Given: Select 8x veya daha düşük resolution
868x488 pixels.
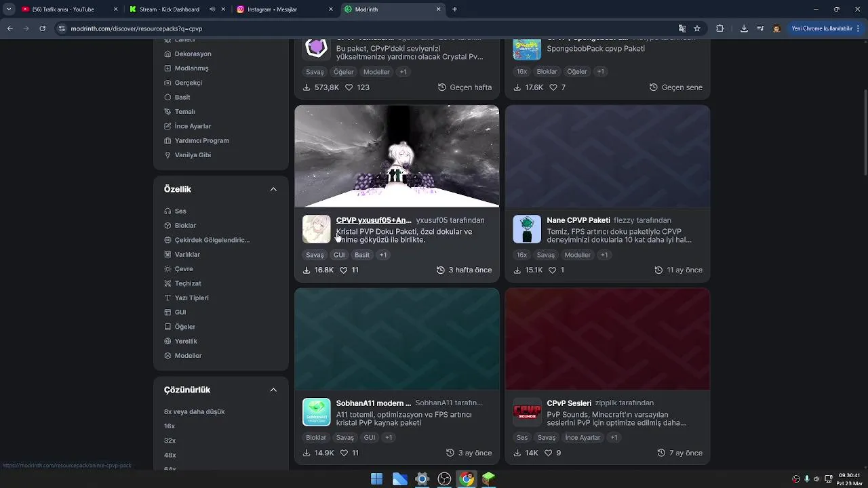Looking at the screenshot, I should (194, 411).
